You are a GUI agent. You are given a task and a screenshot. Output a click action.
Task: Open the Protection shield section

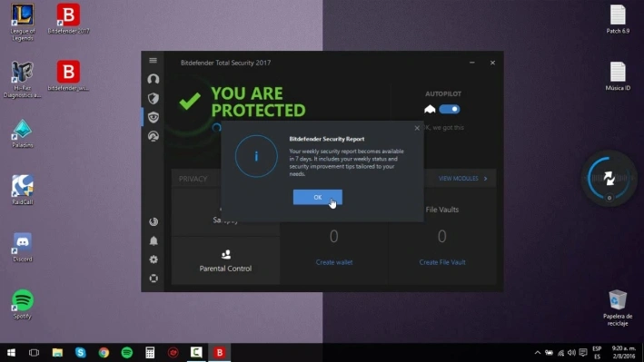tap(154, 98)
